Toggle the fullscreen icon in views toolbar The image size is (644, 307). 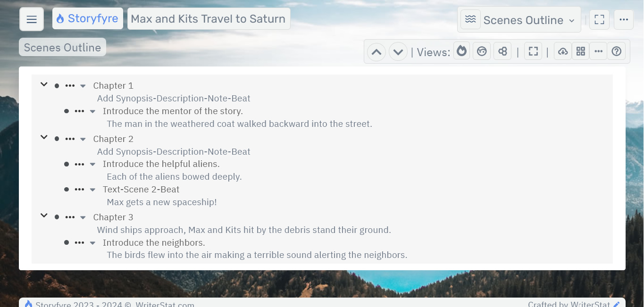click(x=533, y=51)
